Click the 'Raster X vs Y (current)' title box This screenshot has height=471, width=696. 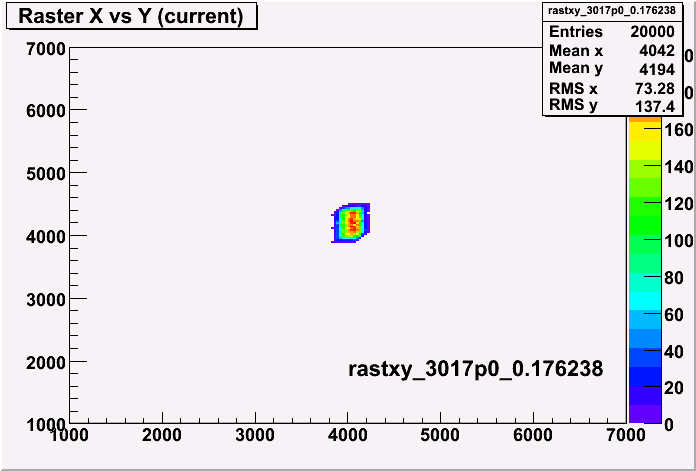pyautogui.click(x=132, y=17)
